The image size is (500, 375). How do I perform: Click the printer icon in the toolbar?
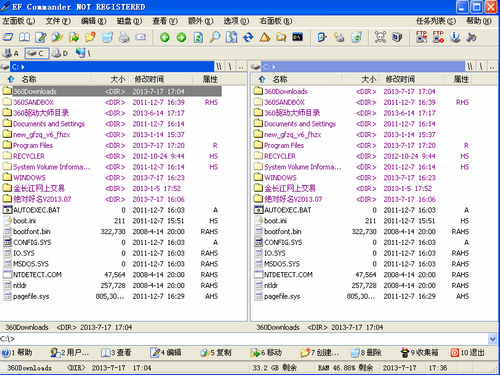pyautogui.click(x=124, y=37)
